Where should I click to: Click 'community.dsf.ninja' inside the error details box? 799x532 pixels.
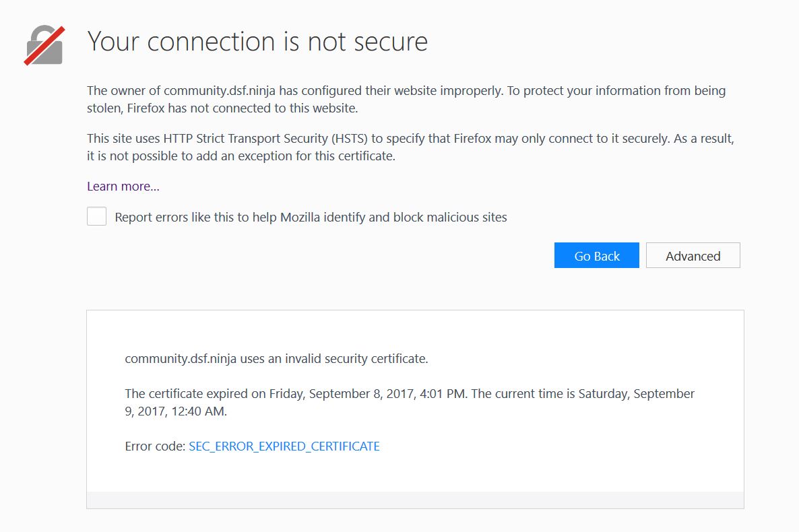click(181, 359)
